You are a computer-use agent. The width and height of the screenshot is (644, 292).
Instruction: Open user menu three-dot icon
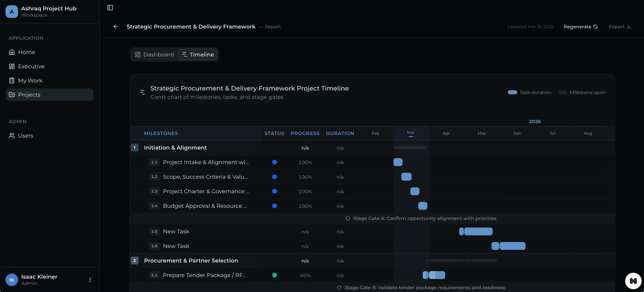click(90, 280)
